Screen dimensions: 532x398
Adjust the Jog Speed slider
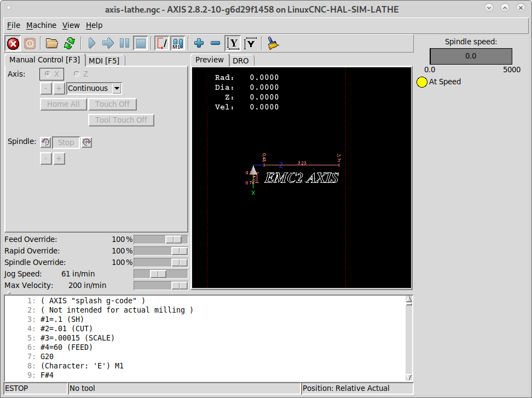point(161,274)
